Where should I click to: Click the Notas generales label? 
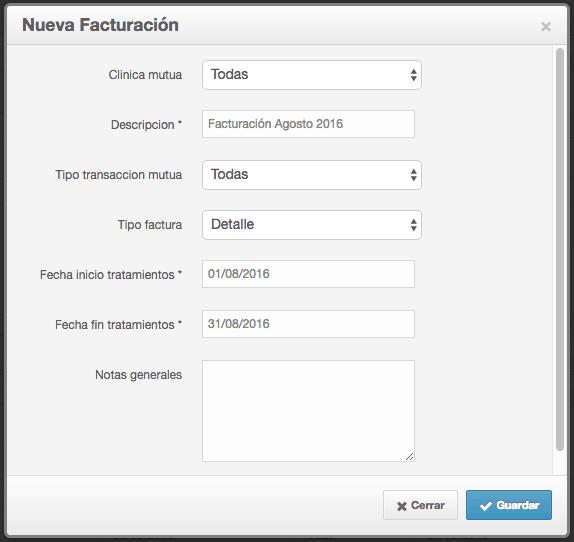139,375
